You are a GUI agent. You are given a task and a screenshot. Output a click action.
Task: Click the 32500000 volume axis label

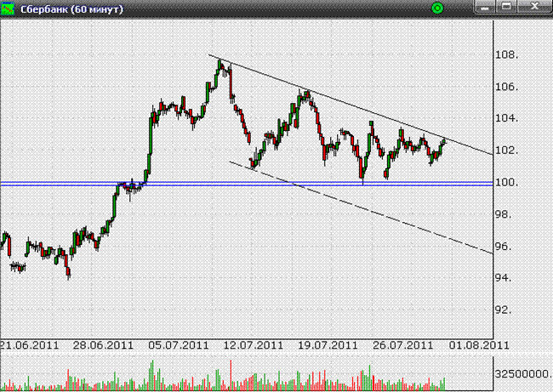pos(523,374)
